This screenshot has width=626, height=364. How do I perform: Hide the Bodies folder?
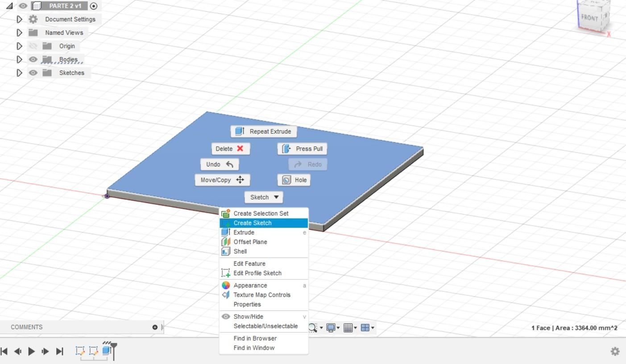tap(33, 59)
